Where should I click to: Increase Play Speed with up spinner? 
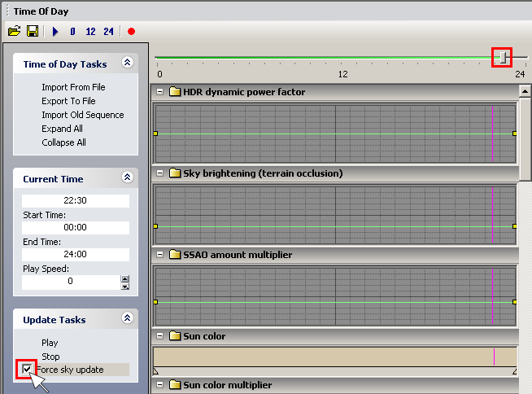pos(125,279)
